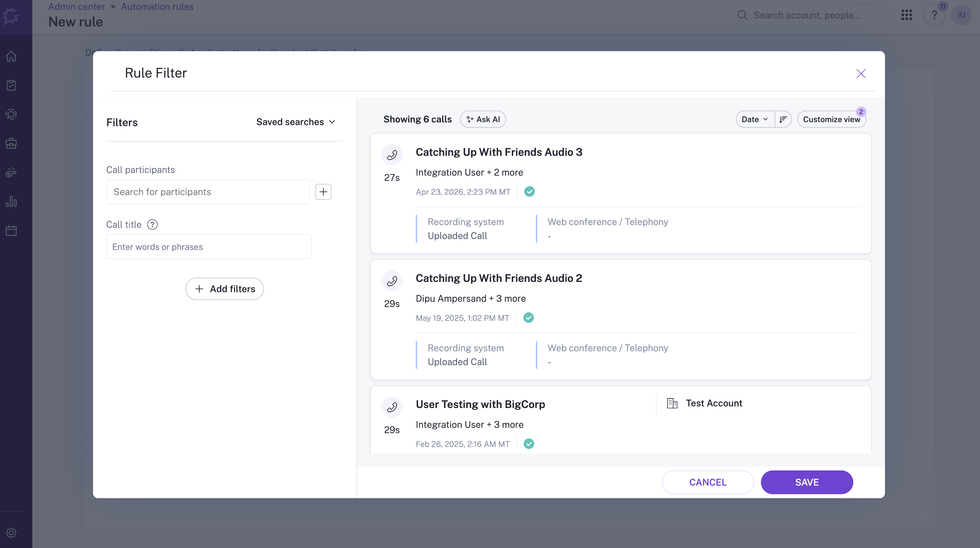Open the Call title help tooltip icon

(x=152, y=224)
